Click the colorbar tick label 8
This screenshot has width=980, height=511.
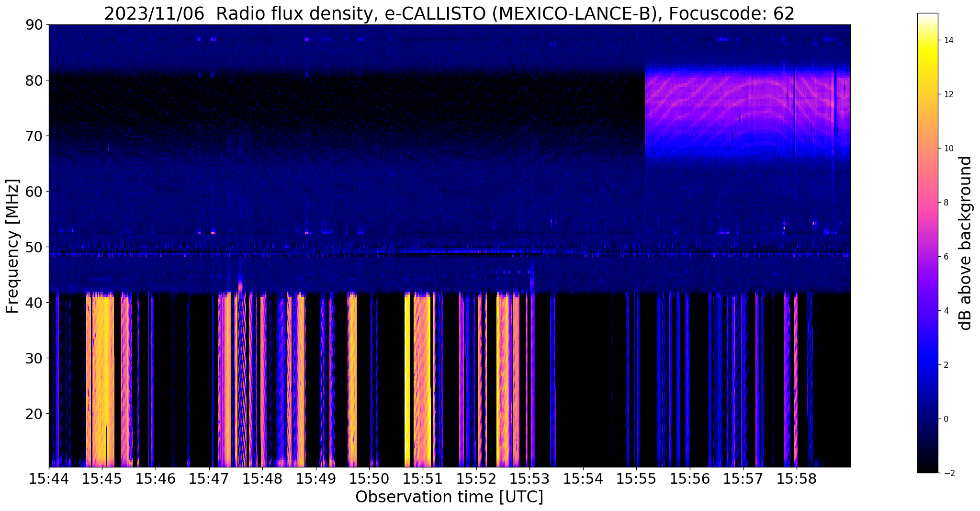pos(946,203)
